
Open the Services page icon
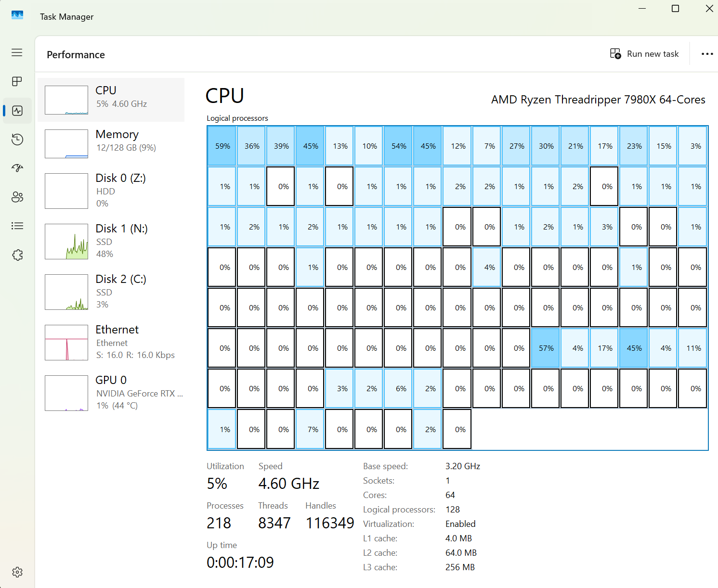tap(17, 255)
